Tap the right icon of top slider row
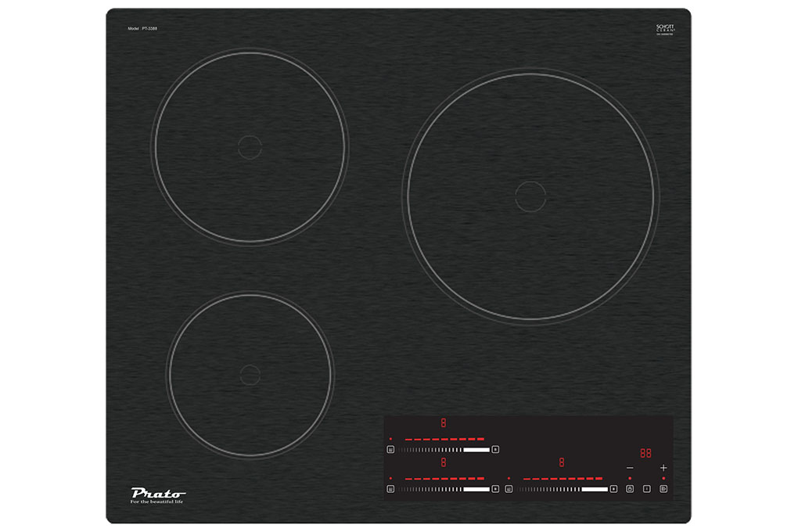The width and height of the screenshot is (798, 532). pos(495,450)
